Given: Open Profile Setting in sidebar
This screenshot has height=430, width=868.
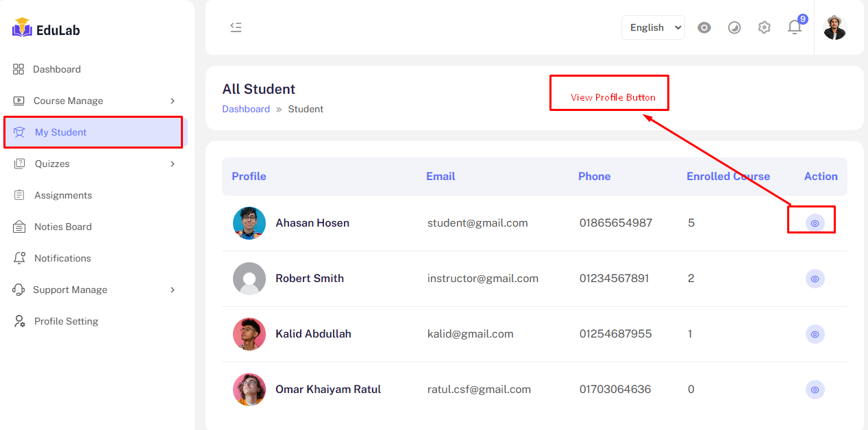Looking at the screenshot, I should coord(66,321).
